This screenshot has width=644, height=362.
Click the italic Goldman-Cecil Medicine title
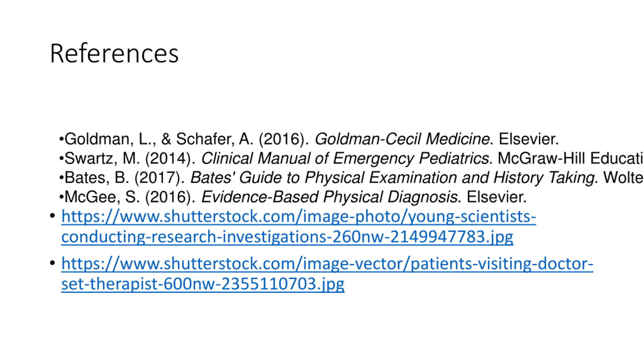click(x=402, y=139)
